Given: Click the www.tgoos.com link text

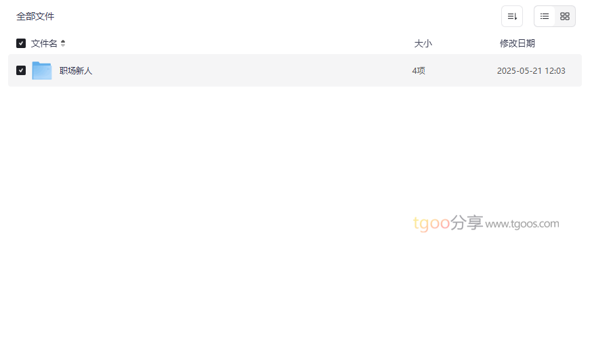Looking at the screenshot, I should click(x=522, y=224).
